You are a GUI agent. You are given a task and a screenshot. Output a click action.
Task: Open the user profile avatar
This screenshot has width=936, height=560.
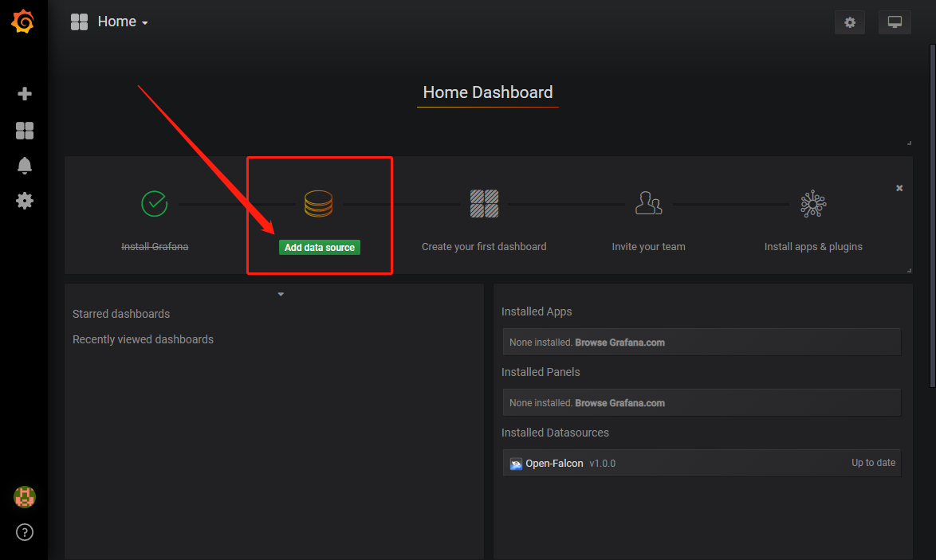24,497
